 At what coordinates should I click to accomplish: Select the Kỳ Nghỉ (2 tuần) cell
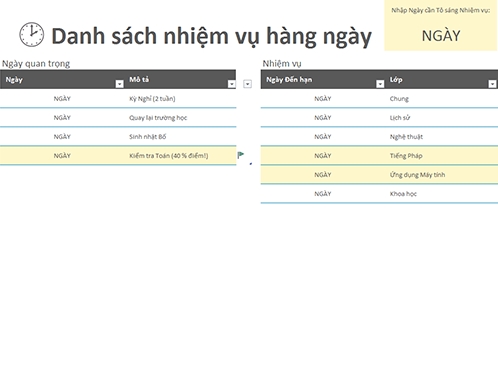pyautogui.click(x=180, y=99)
